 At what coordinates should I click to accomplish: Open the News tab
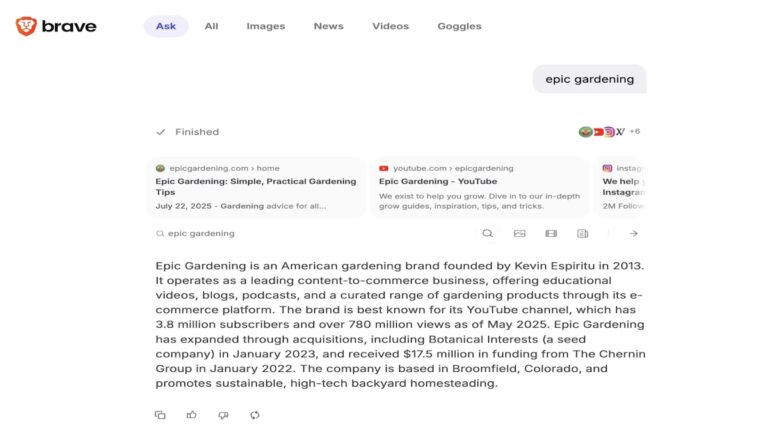(x=328, y=26)
